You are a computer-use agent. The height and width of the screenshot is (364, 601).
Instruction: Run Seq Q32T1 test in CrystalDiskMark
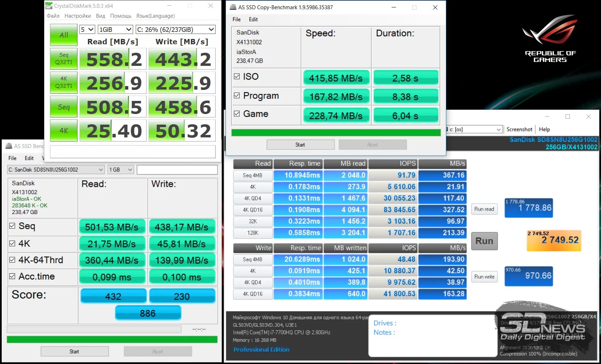tap(64, 58)
